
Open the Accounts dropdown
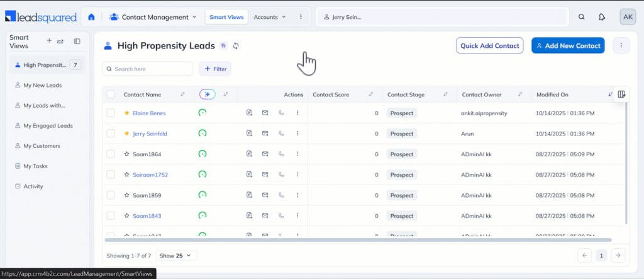pos(269,17)
